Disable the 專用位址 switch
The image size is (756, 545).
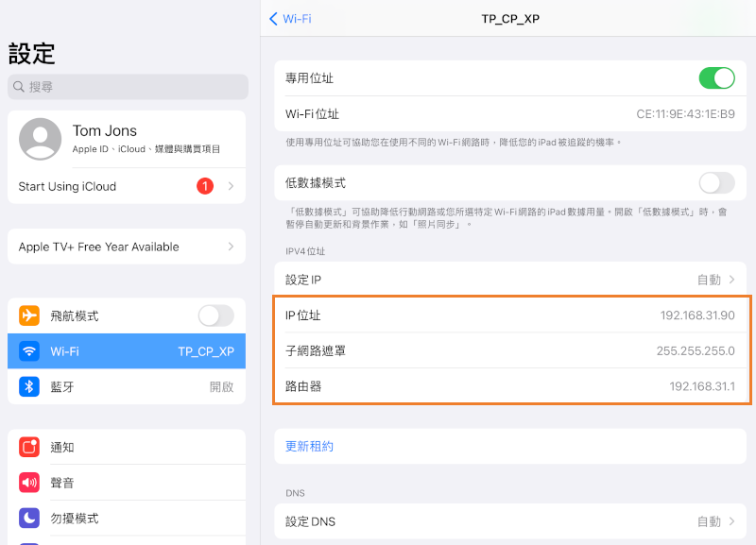coord(717,78)
